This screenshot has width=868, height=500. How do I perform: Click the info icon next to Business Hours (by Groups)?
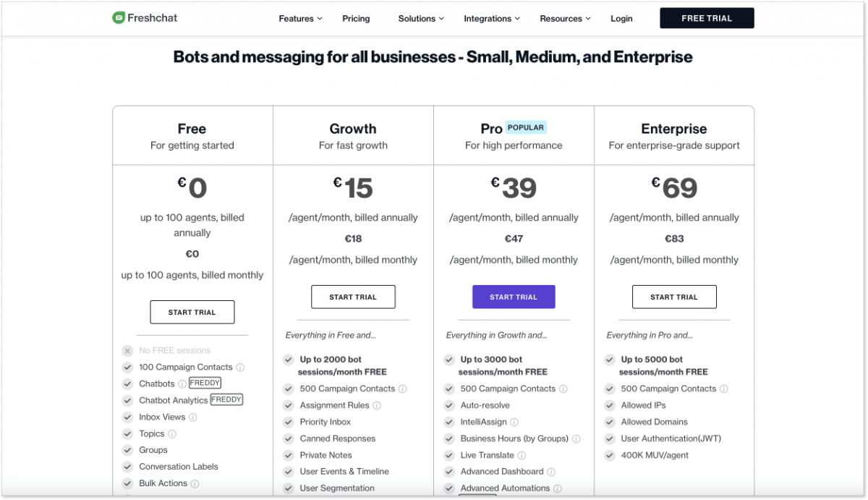[x=576, y=439]
